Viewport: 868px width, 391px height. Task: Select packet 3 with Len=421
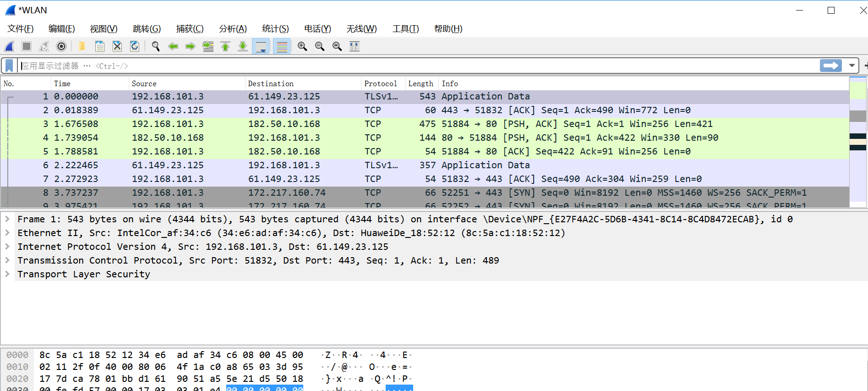click(425, 124)
